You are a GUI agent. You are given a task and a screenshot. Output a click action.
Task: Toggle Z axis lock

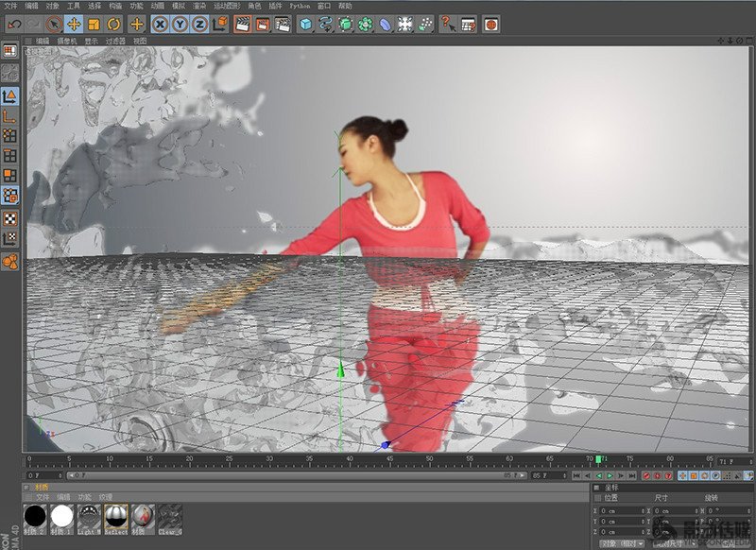pyautogui.click(x=199, y=24)
